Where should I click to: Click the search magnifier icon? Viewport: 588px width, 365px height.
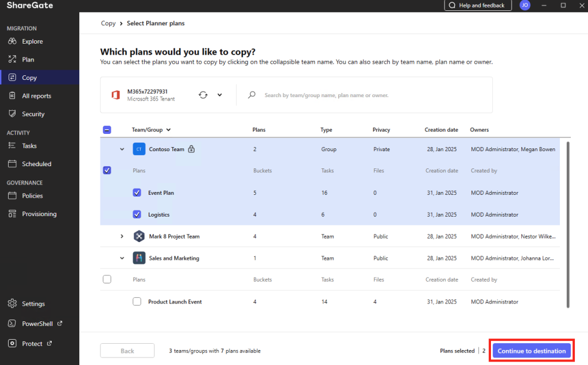[252, 95]
